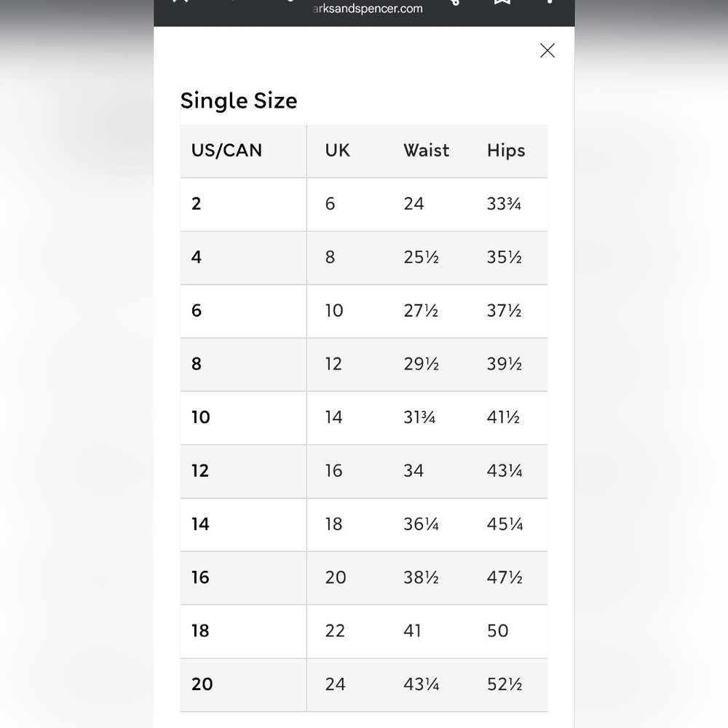Click UK size 16 cell

(x=333, y=471)
